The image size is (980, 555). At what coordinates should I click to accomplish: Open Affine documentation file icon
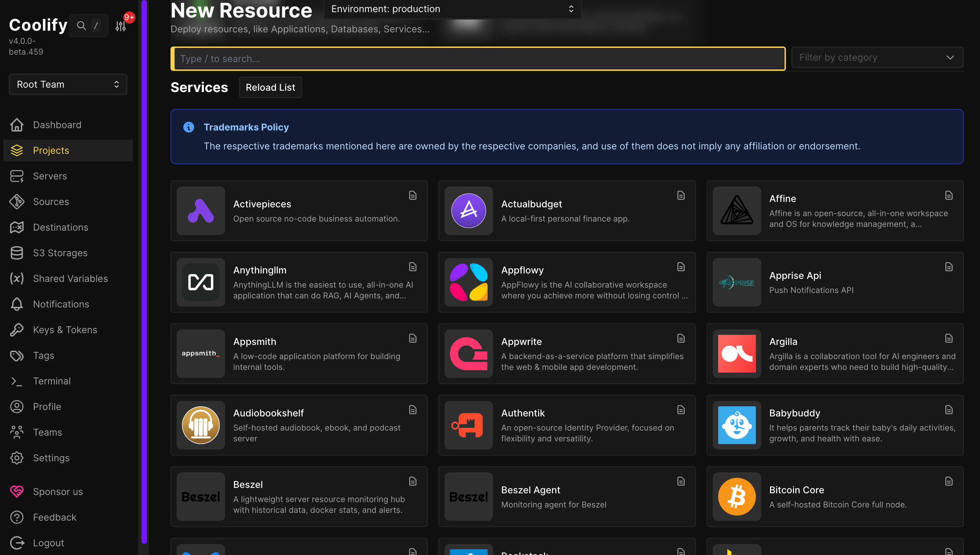(x=949, y=196)
